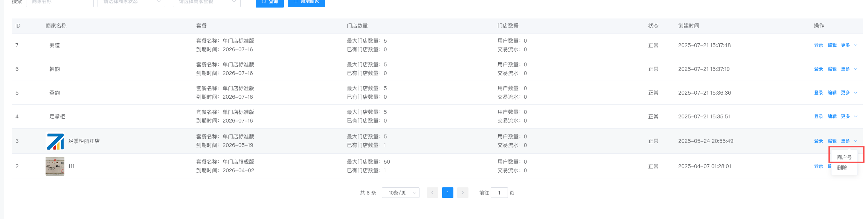Image resolution: width=868 pixels, height=219 pixels.
Task: Open the 请选择商家套餐 package dropdown
Action: click(x=206, y=2)
